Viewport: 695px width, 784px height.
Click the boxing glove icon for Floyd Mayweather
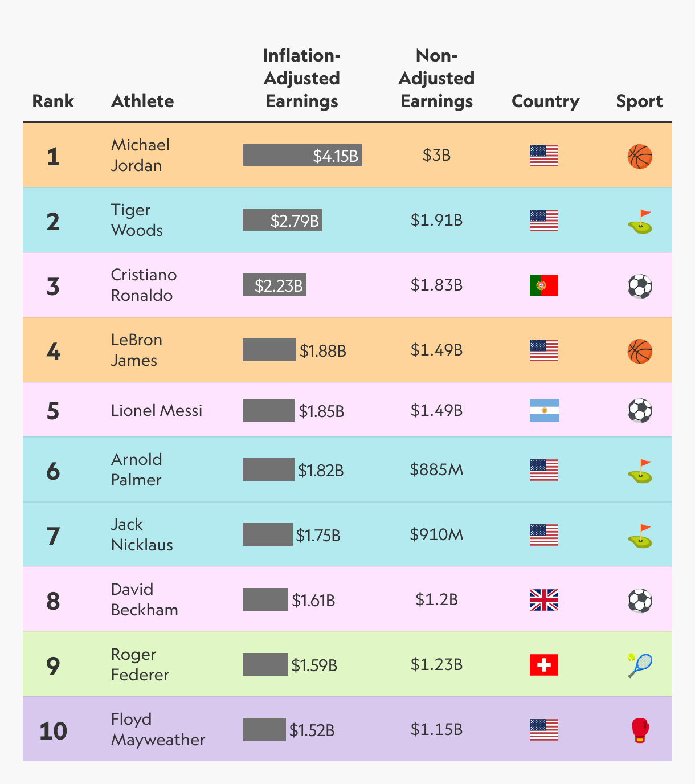pyautogui.click(x=640, y=730)
